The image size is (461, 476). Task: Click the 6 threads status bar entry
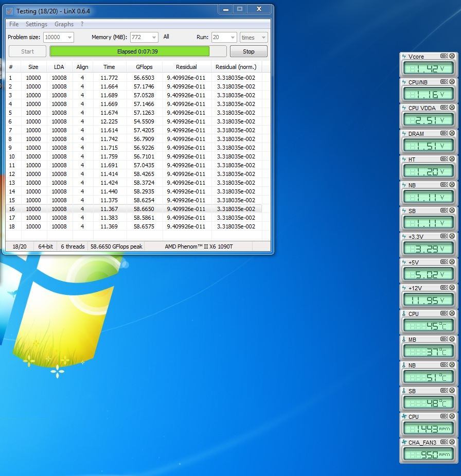click(73, 246)
